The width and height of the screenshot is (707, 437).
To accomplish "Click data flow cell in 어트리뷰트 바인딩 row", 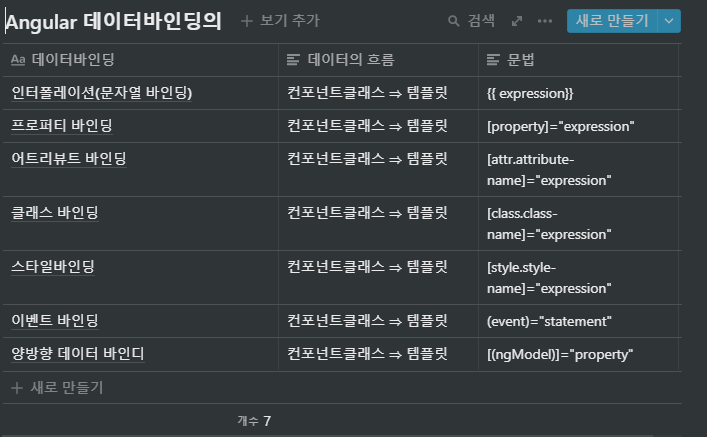I will pos(378,170).
